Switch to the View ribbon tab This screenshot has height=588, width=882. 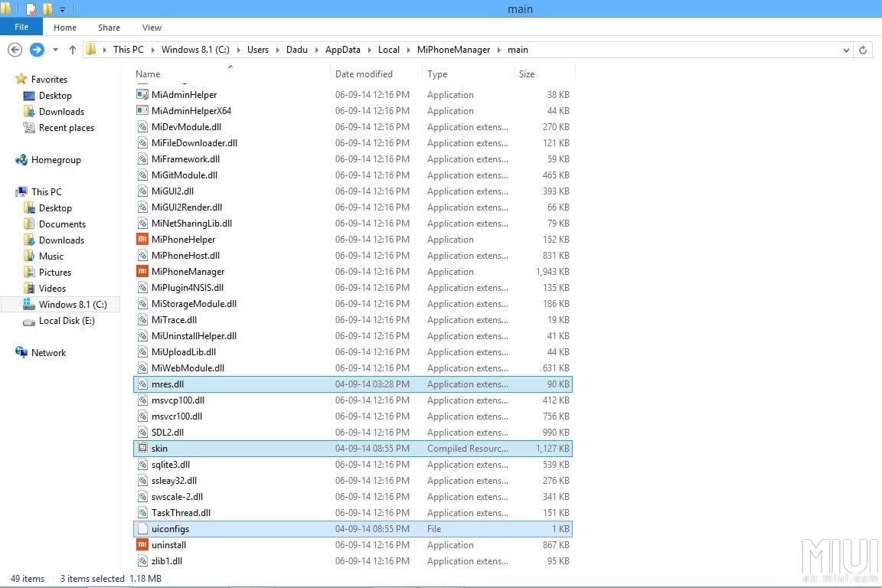tap(152, 27)
